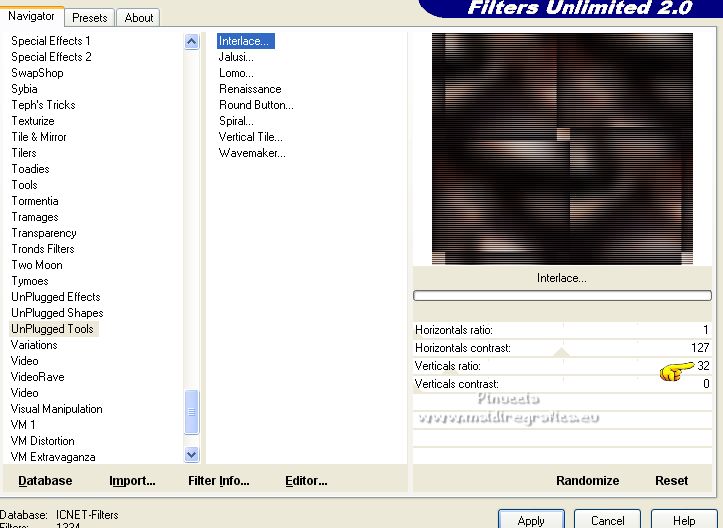Open the About tab

(x=138, y=18)
